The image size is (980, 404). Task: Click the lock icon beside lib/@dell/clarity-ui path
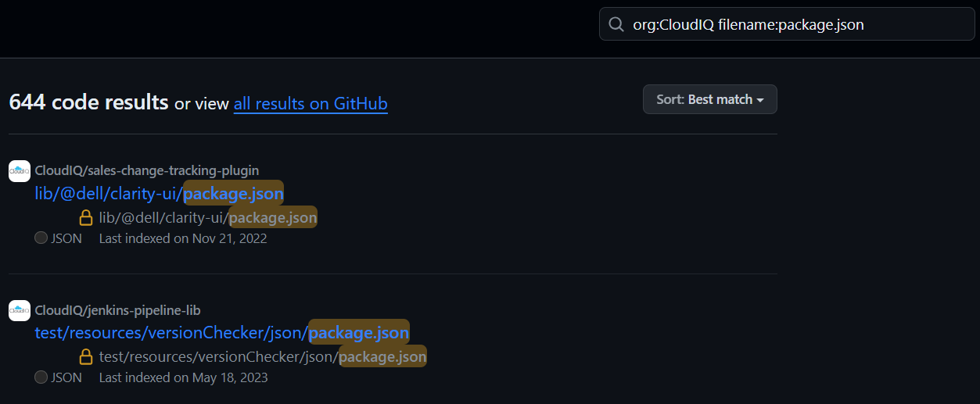pyautogui.click(x=86, y=217)
